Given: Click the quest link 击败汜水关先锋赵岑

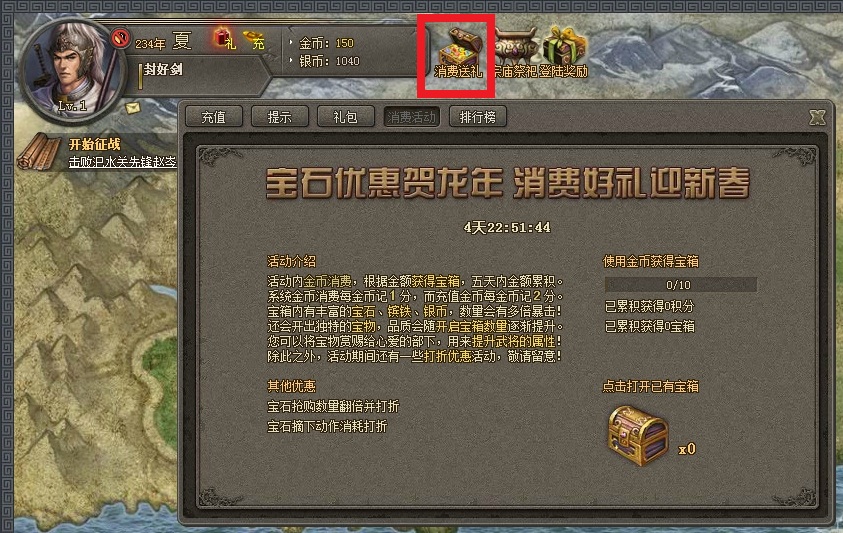Looking at the screenshot, I should pos(123,161).
